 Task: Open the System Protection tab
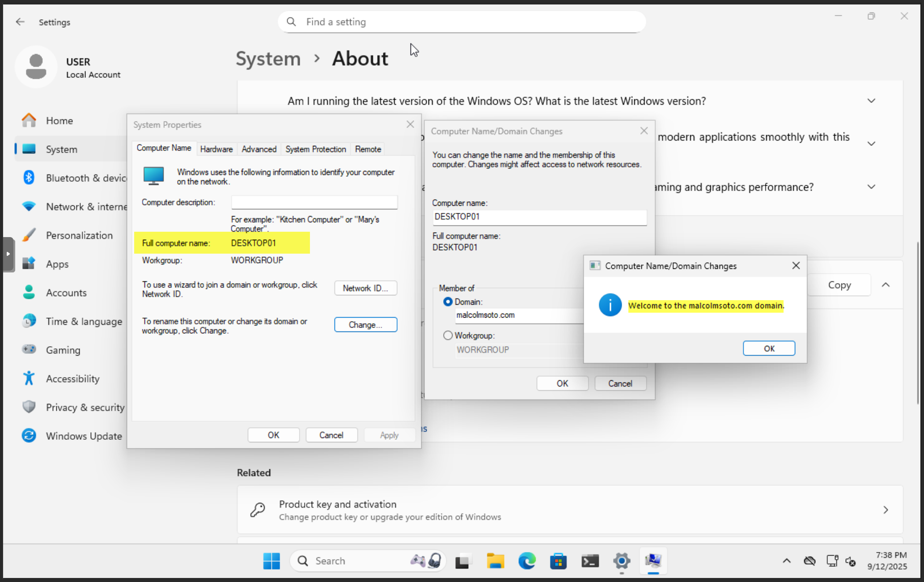click(x=315, y=149)
